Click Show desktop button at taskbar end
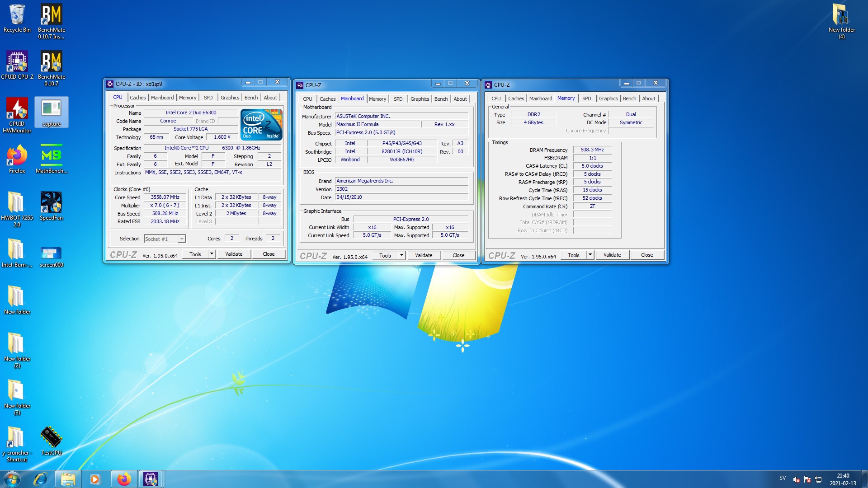The height and width of the screenshot is (488, 868). pyautogui.click(x=864, y=479)
